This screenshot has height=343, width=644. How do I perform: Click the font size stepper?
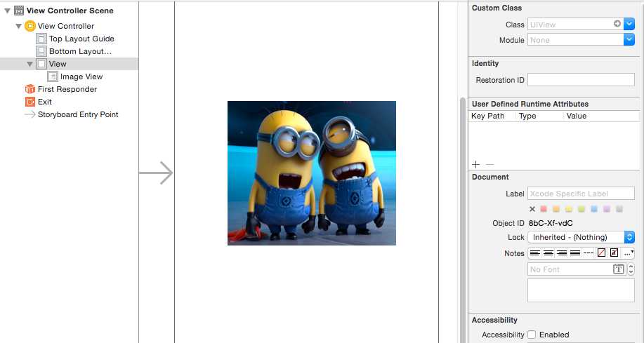click(x=631, y=269)
